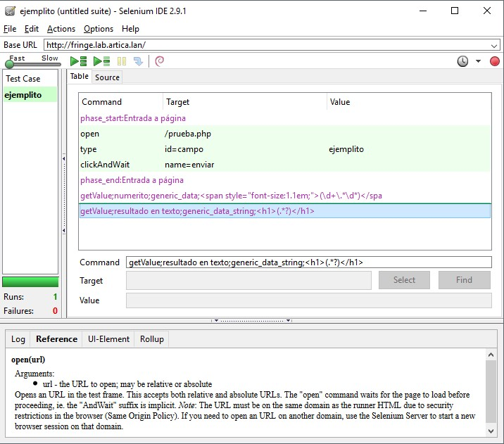
Task: Collapse the test case sidebar splitter
Action: [64, 194]
